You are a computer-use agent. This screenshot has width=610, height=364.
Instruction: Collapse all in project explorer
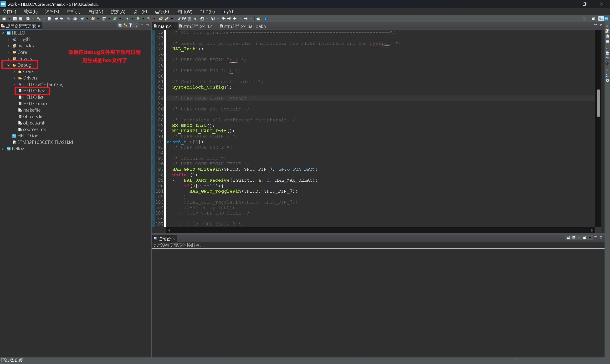(120, 25)
